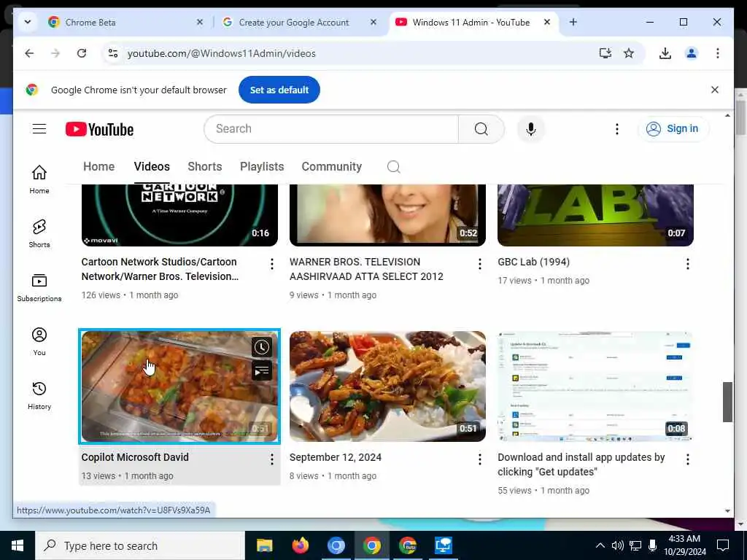The width and height of the screenshot is (747, 560).
Task: Open History in the left sidebar
Action: click(39, 396)
